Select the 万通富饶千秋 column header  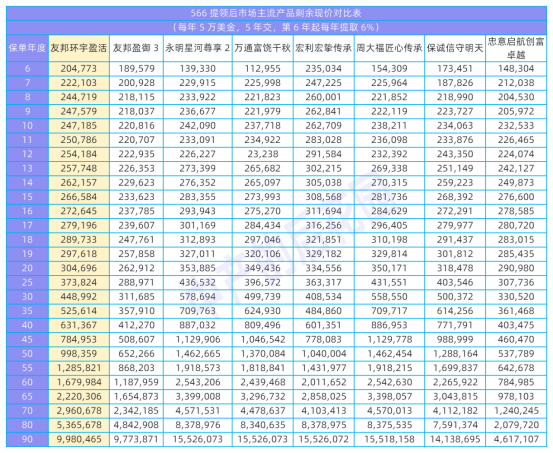(x=263, y=48)
